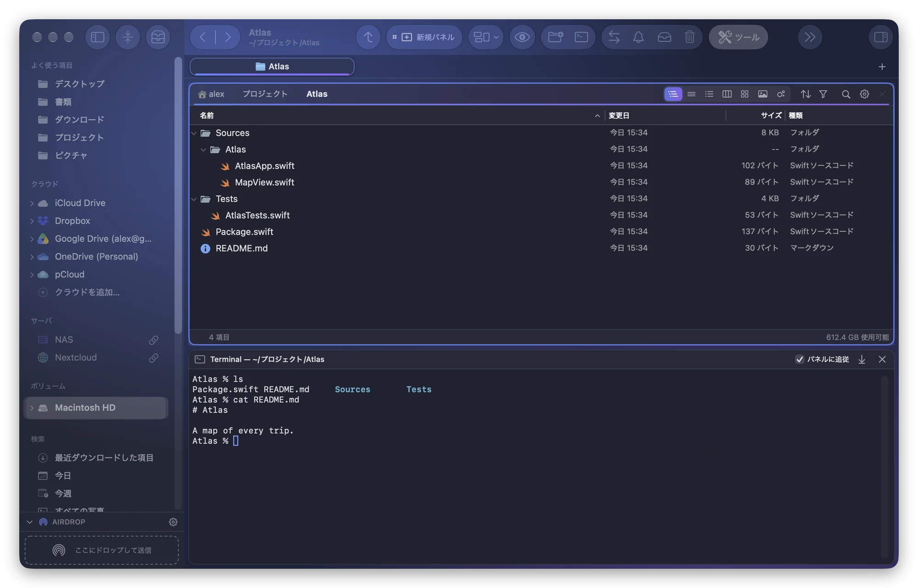
Task: Toggle the left sidebar icon in toolbar
Action: [97, 37]
